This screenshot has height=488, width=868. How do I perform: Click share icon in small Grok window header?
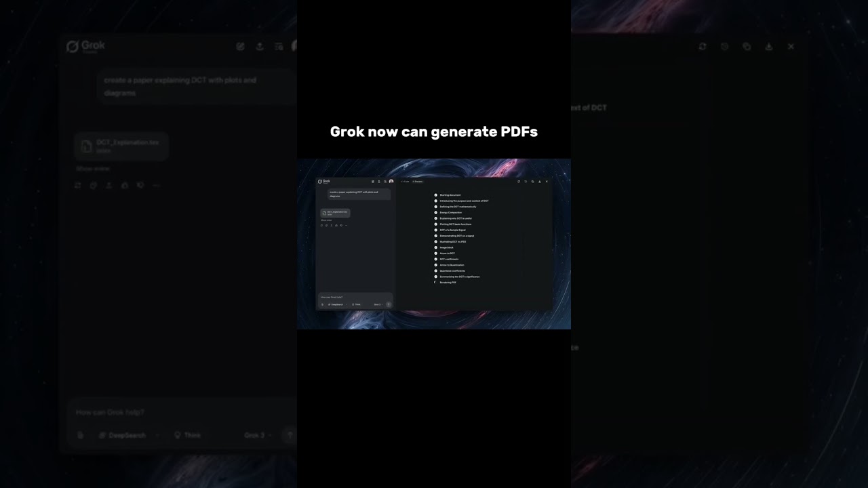[379, 182]
